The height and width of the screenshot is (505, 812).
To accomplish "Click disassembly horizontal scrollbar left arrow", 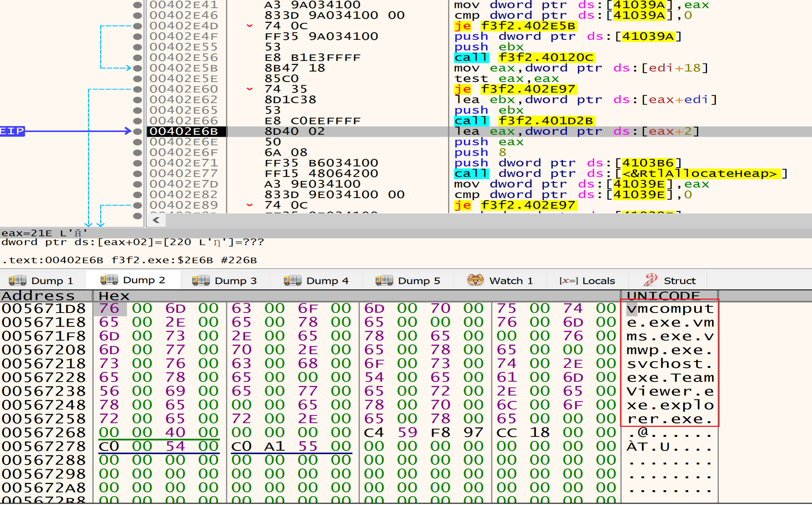I will point(156,220).
